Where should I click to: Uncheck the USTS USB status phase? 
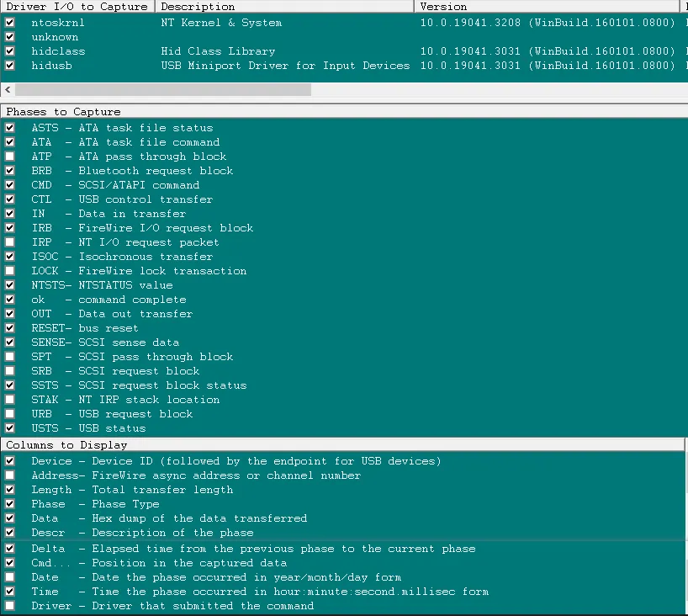9,428
